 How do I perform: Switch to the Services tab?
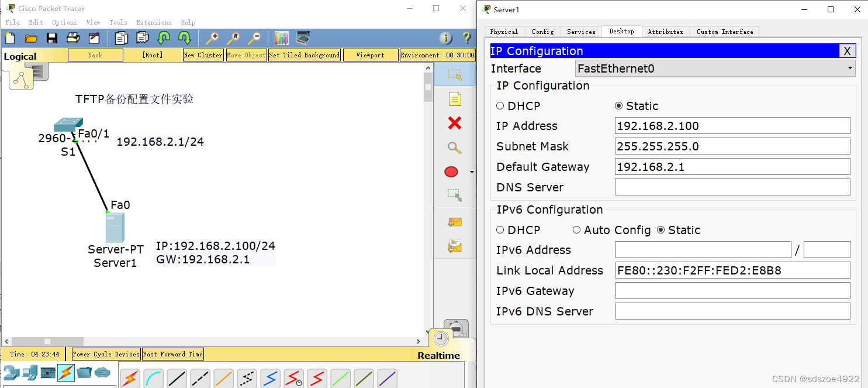point(580,32)
